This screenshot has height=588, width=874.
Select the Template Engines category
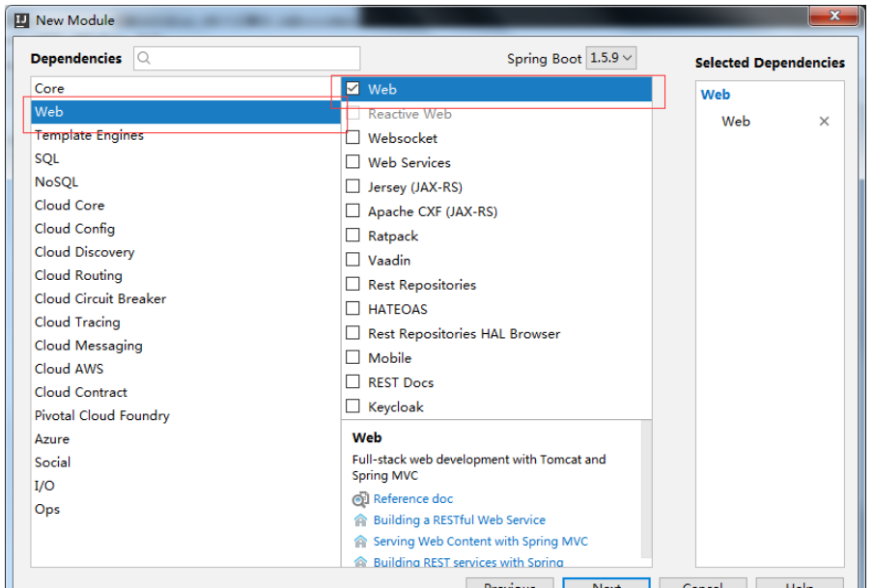click(89, 135)
